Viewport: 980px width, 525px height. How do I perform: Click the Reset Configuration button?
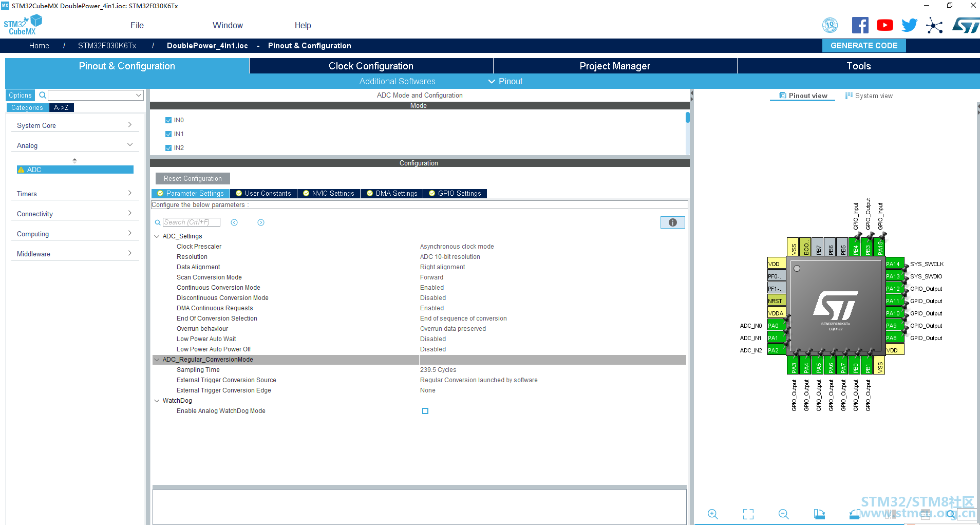click(193, 178)
